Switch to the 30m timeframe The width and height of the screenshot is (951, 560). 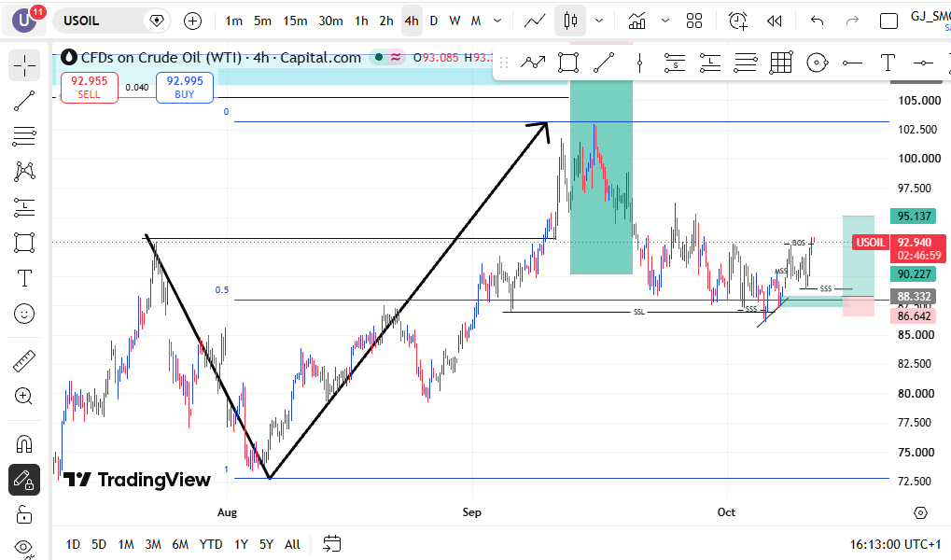click(x=330, y=21)
